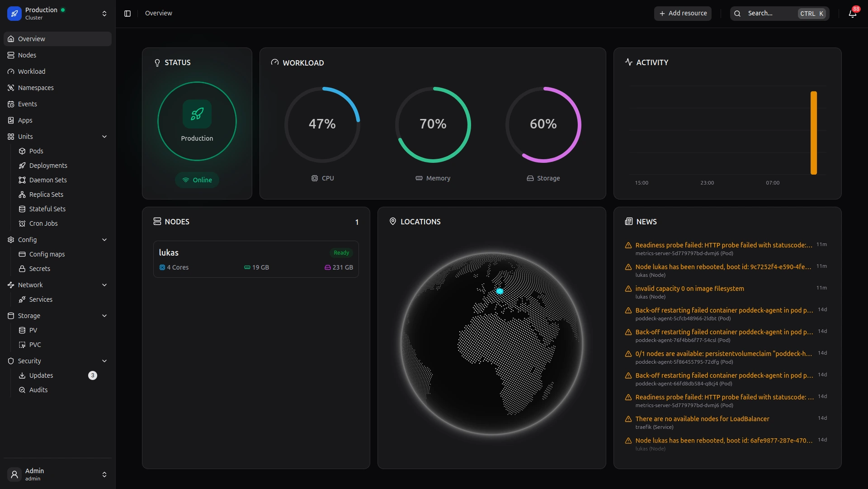
Task: Open Cron Jobs from the sidebar
Action: [43, 223]
